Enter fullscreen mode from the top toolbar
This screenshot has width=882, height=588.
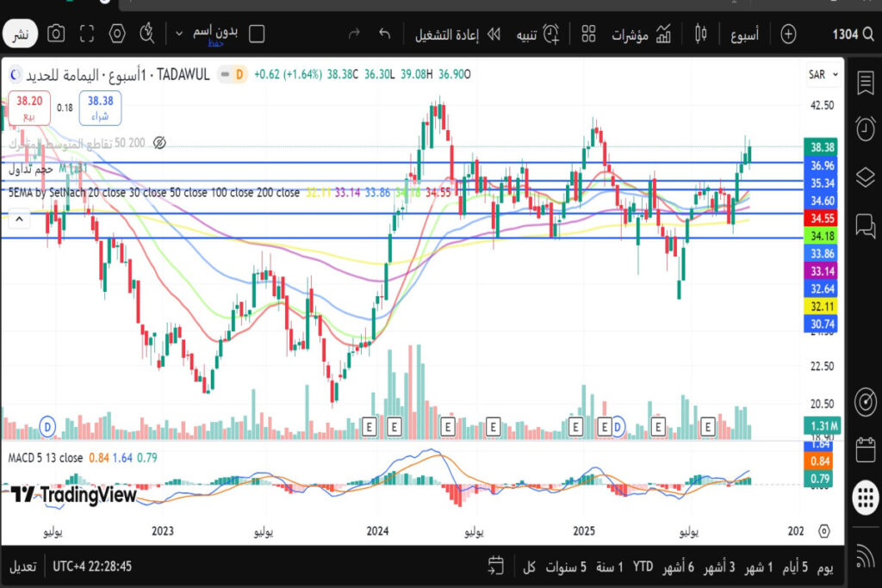click(87, 34)
